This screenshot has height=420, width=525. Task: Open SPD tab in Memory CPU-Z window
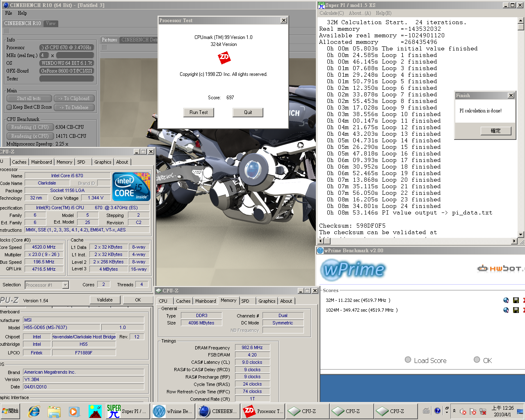tap(245, 301)
